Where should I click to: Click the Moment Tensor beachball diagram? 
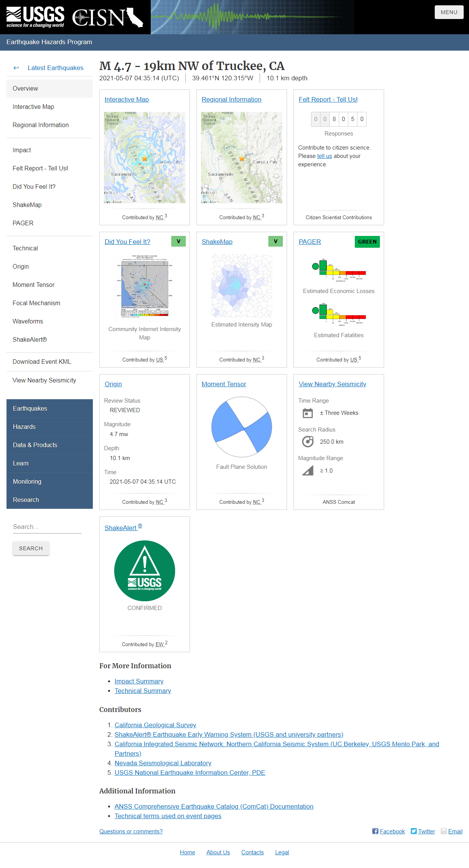pos(242,427)
